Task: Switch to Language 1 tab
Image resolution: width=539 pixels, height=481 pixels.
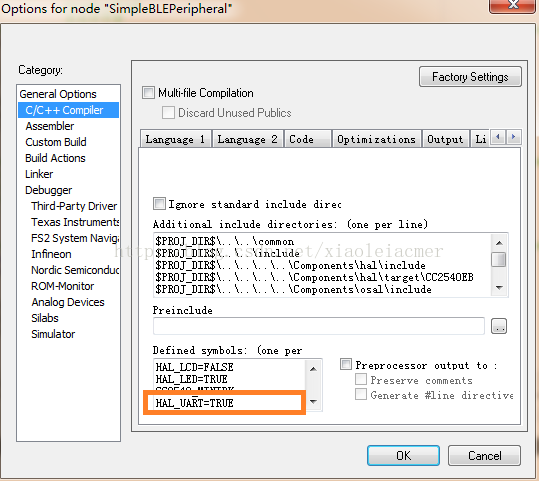Action: click(x=176, y=139)
